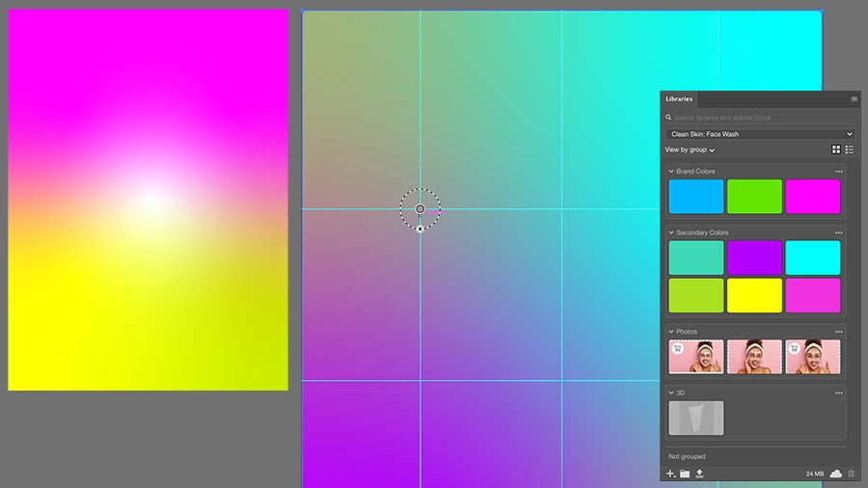Collapse the Secondary Colors group
Screen dimensions: 868x488
(671, 233)
